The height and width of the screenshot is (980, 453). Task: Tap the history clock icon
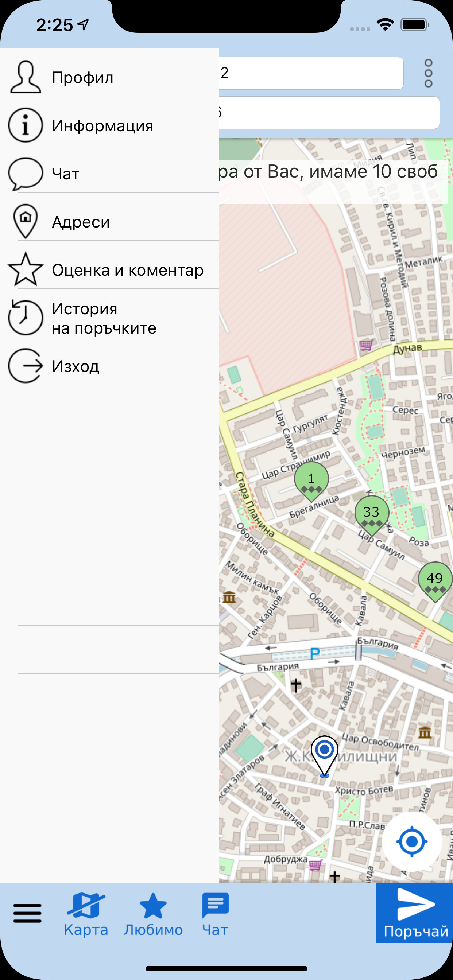tap(26, 317)
